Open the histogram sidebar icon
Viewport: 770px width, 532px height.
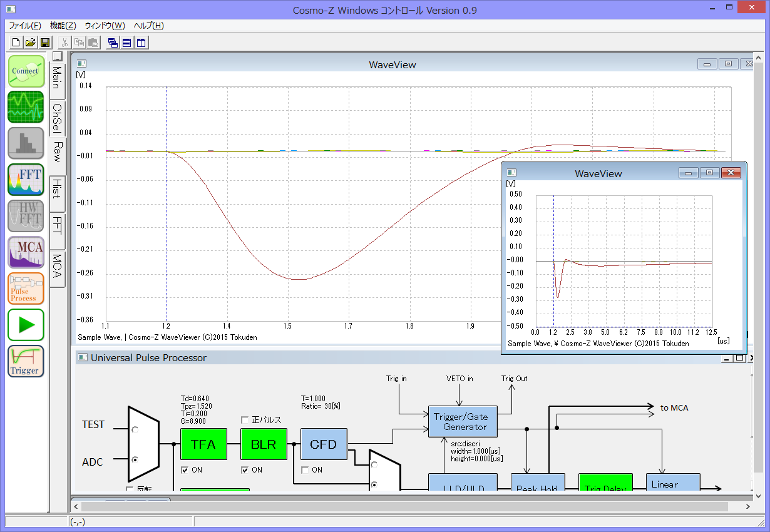pos(26,143)
